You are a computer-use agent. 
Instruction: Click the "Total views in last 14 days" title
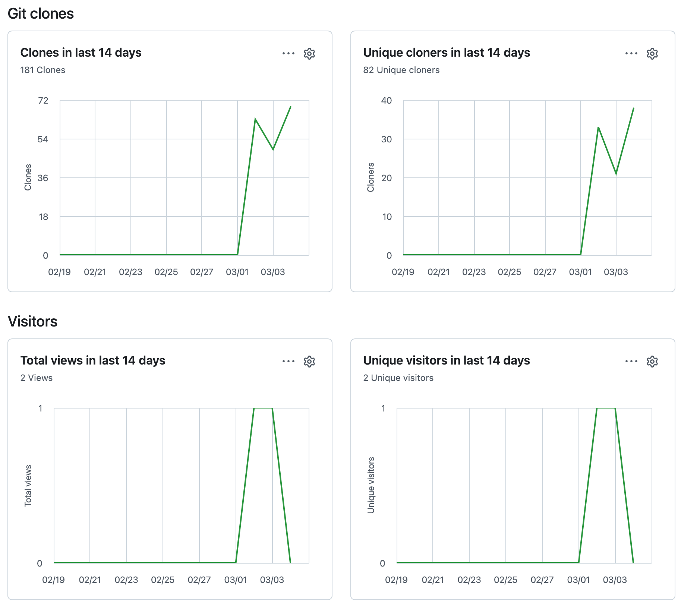[x=93, y=360]
